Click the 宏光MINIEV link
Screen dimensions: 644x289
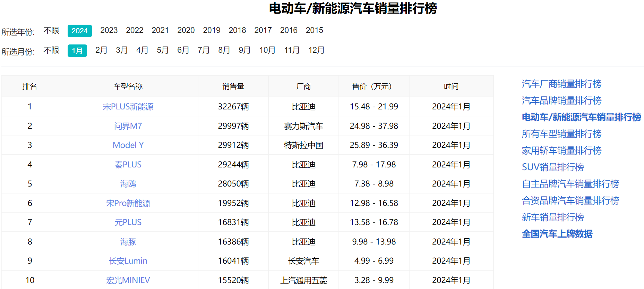click(x=128, y=280)
